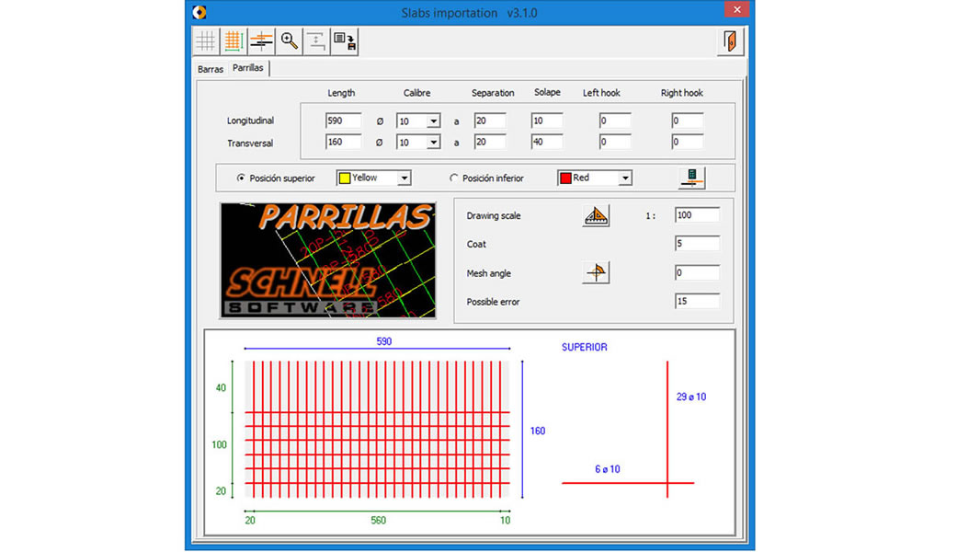The height and width of the screenshot is (552, 980).
Task: Click the export and save list icon
Action: pos(345,41)
